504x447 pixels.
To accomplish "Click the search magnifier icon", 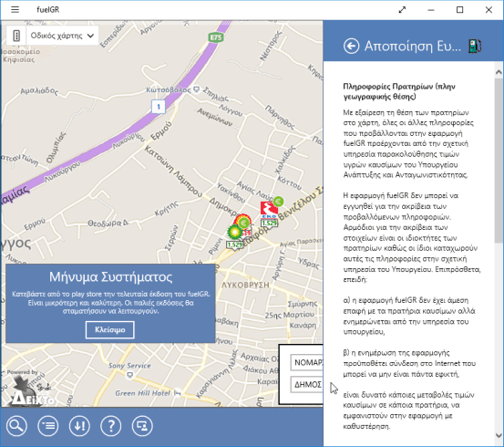I will point(16,426).
